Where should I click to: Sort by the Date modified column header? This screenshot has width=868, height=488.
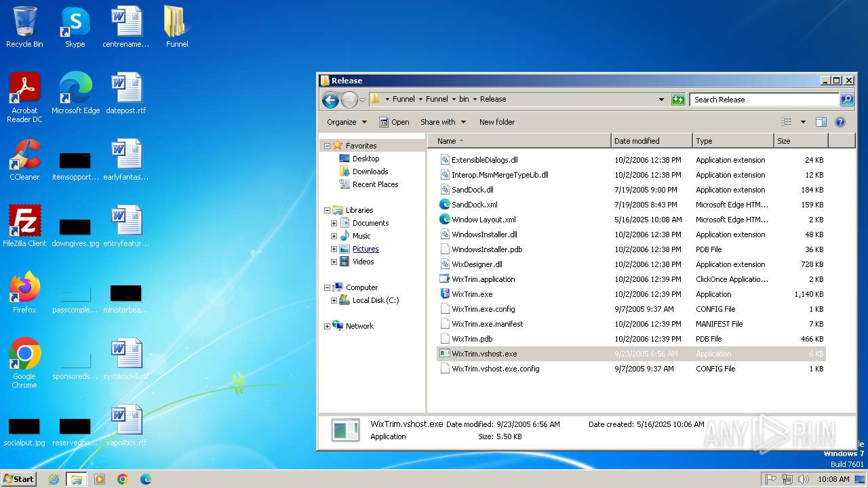click(x=652, y=141)
